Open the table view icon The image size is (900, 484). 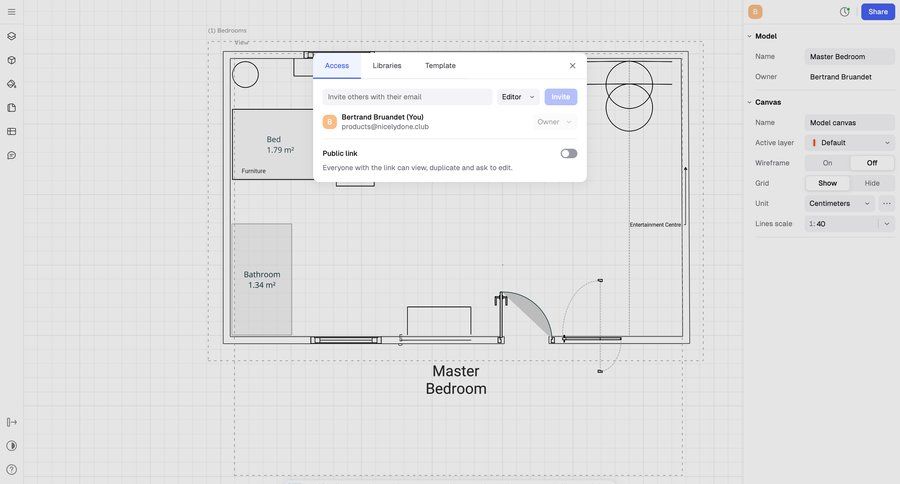coord(11,131)
